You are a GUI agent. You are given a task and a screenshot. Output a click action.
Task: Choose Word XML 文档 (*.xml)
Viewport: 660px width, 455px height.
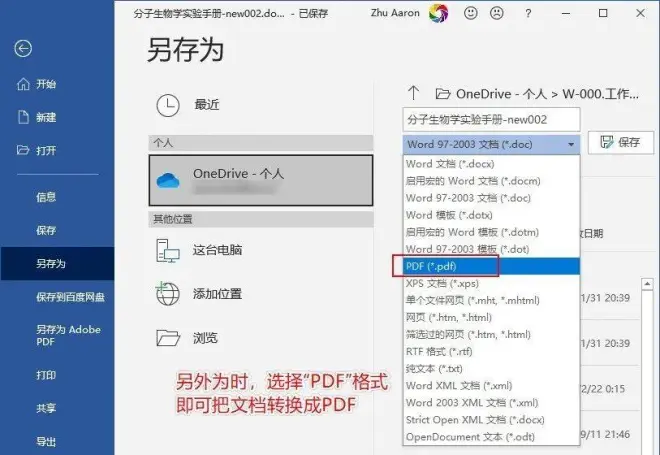click(x=491, y=386)
